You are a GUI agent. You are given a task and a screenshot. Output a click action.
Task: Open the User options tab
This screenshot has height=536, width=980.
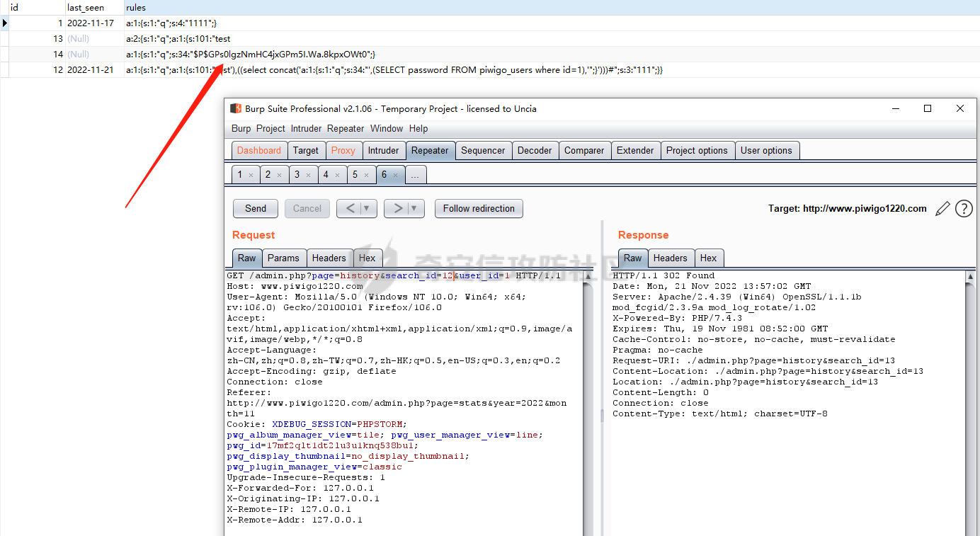click(766, 150)
